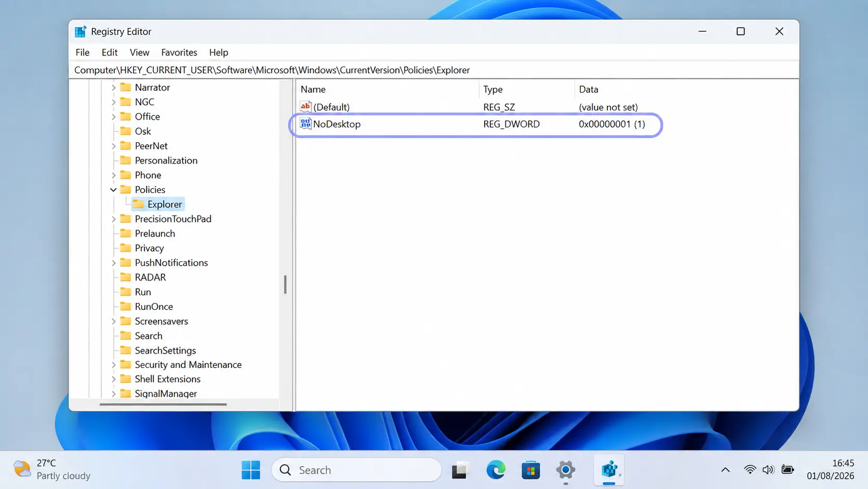Image resolution: width=868 pixels, height=489 pixels.
Task: Click the PeerNet folder icon
Action: pyautogui.click(x=126, y=146)
